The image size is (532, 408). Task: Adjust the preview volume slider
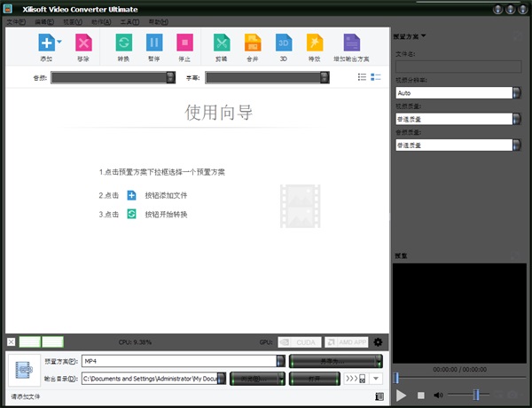click(476, 395)
